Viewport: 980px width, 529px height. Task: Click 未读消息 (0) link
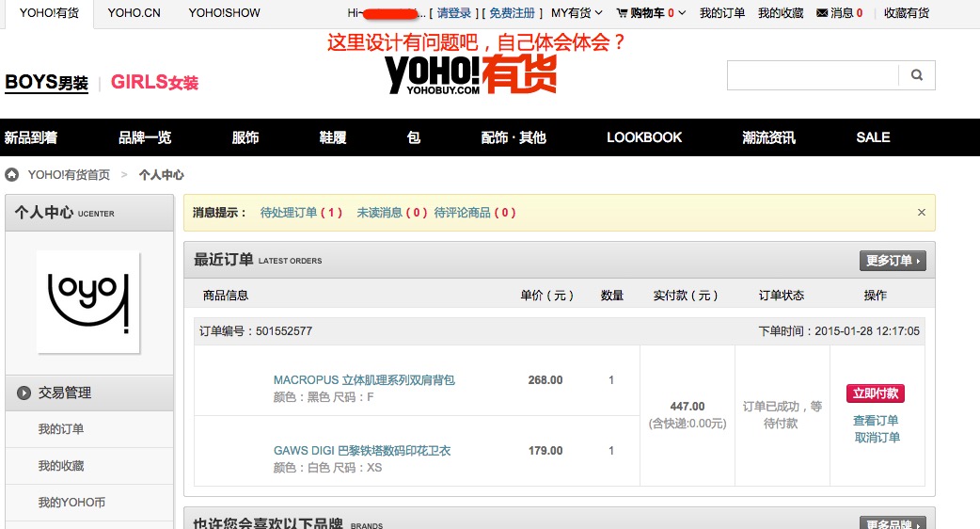click(x=392, y=213)
